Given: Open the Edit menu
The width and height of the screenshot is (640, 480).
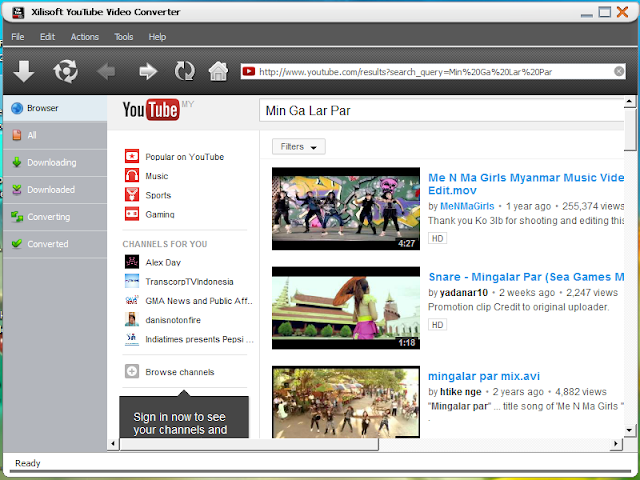Looking at the screenshot, I should [47, 37].
